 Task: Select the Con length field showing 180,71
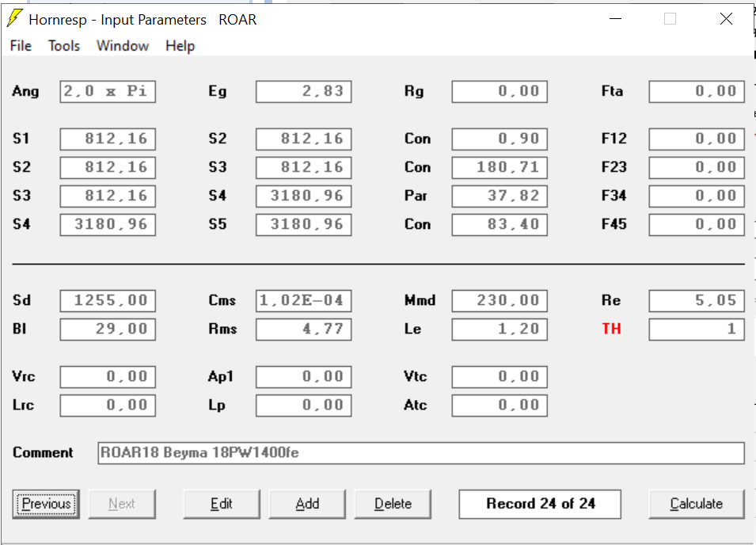pyautogui.click(x=500, y=167)
